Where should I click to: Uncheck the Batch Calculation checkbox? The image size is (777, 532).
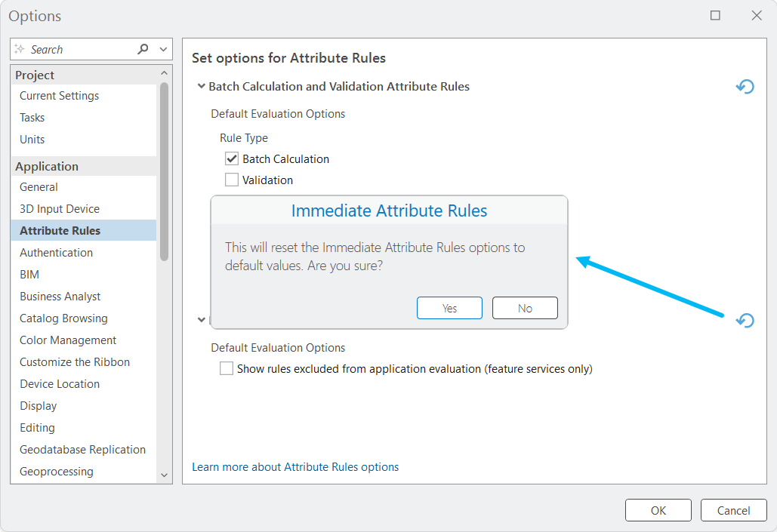231,158
